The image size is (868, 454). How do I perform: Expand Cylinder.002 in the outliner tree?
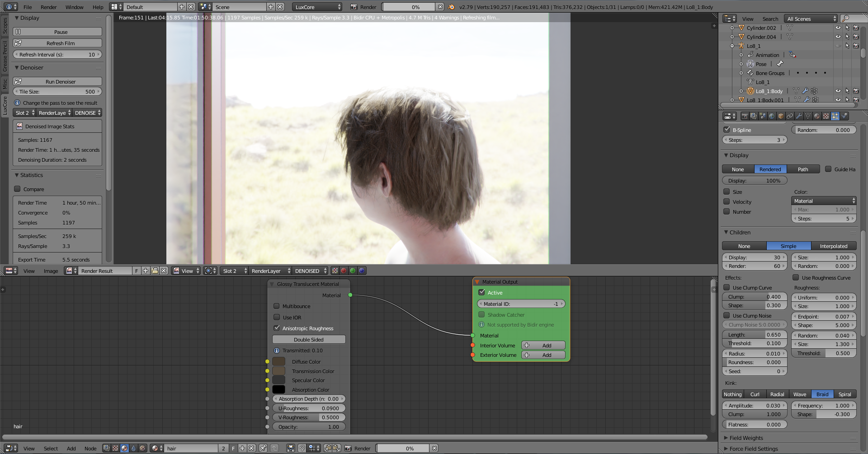(732, 28)
